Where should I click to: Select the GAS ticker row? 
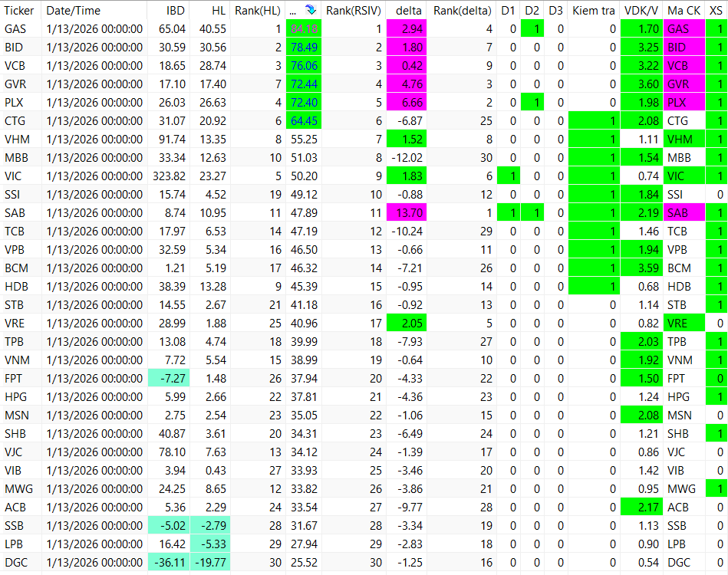(x=364, y=29)
